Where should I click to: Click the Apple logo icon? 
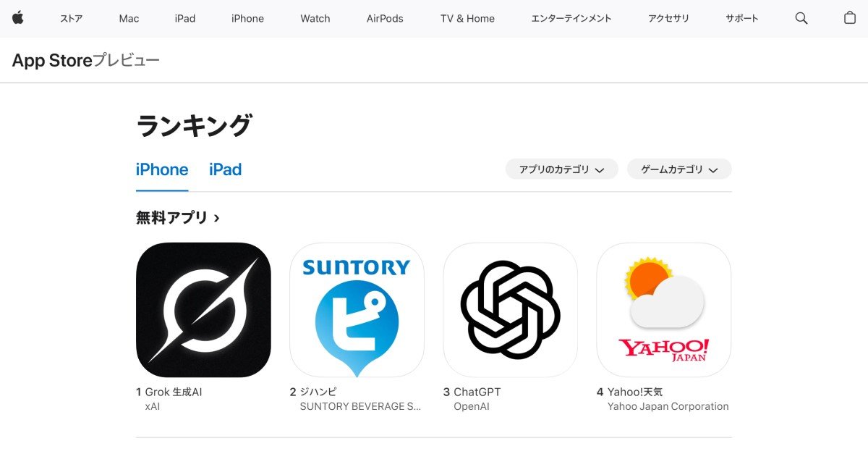coord(17,18)
